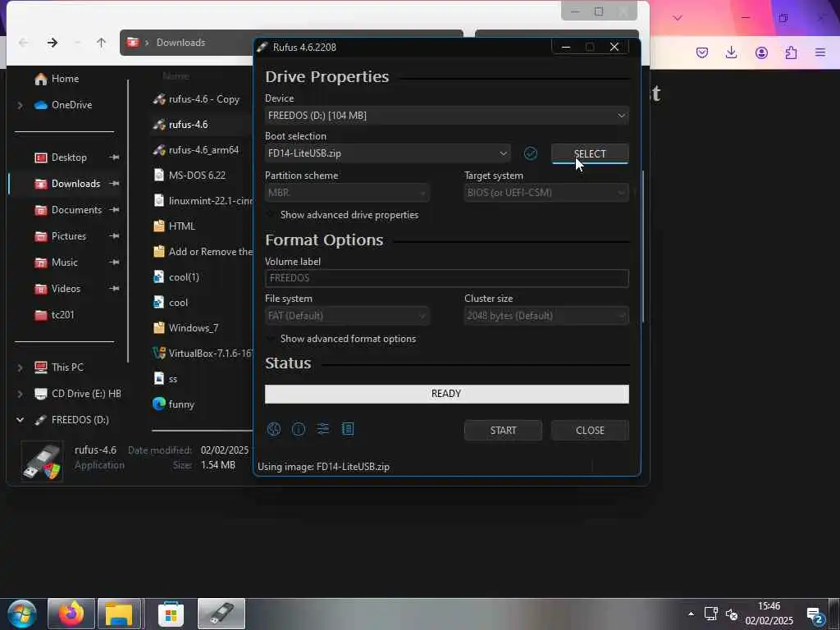Screen dimensions: 840x630
Task: Click Firefox Pocket save icon
Action: coord(702,52)
